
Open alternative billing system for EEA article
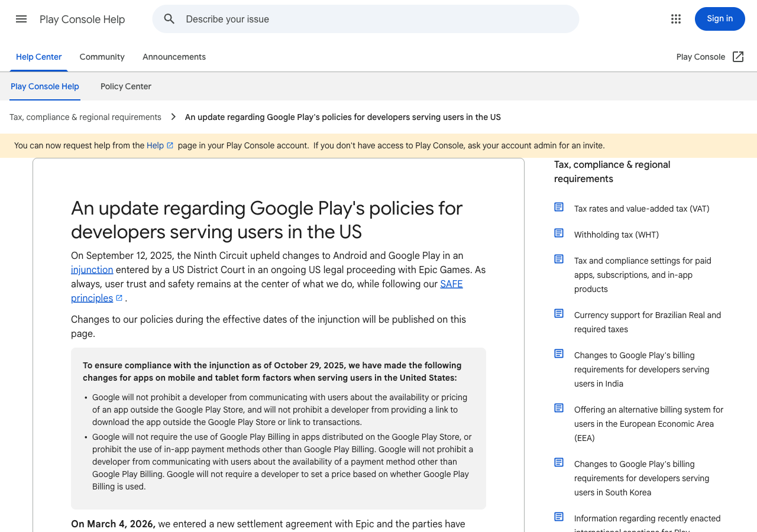[x=649, y=424]
